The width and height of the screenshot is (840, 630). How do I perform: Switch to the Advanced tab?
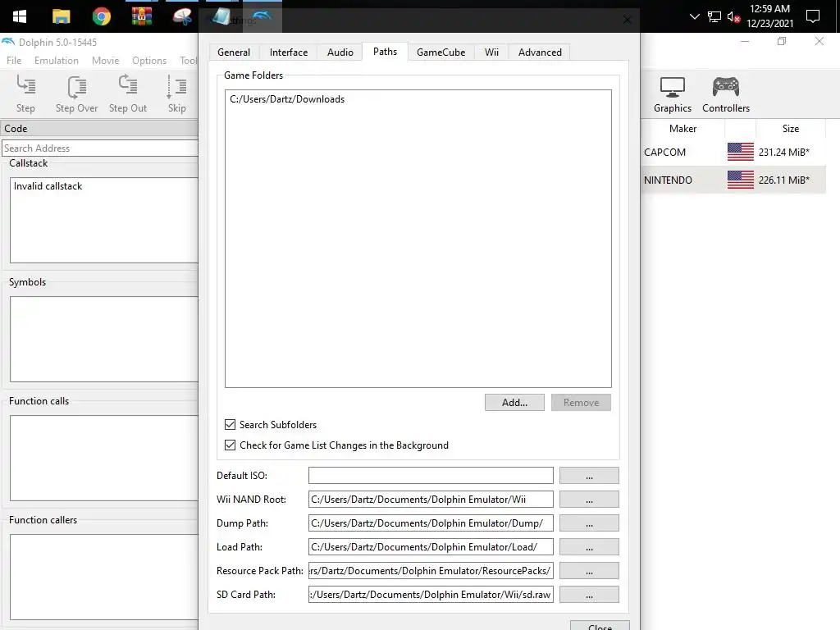540,52
